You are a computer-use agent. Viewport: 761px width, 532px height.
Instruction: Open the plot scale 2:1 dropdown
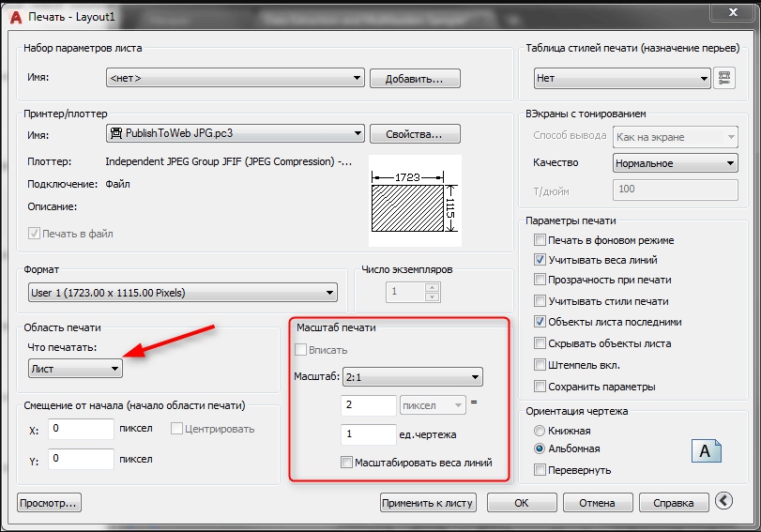click(x=411, y=377)
